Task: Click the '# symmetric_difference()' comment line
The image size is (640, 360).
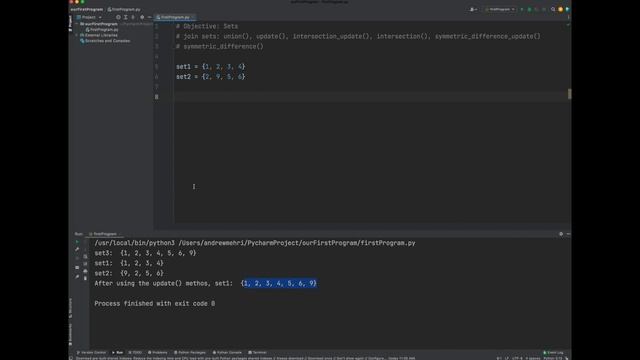Action: [220, 47]
